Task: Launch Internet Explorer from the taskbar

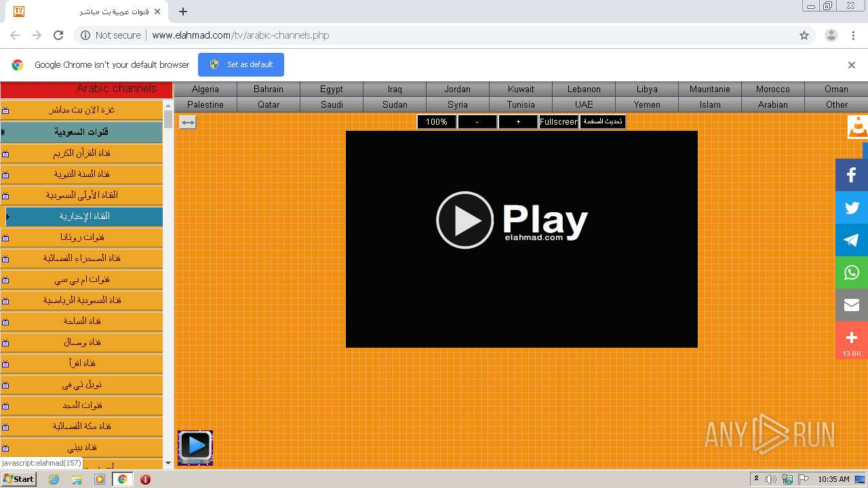Action: [x=54, y=479]
